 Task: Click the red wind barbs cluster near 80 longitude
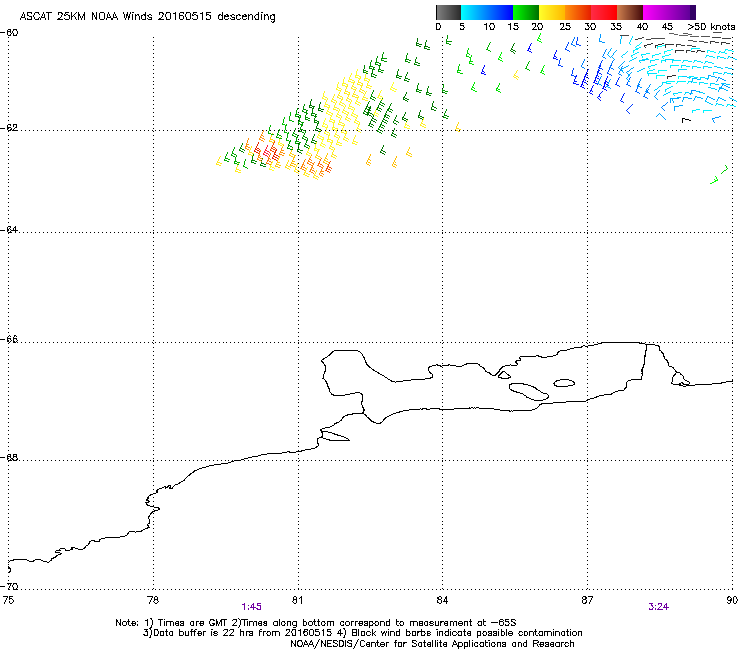pyautogui.click(x=267, y=152)
